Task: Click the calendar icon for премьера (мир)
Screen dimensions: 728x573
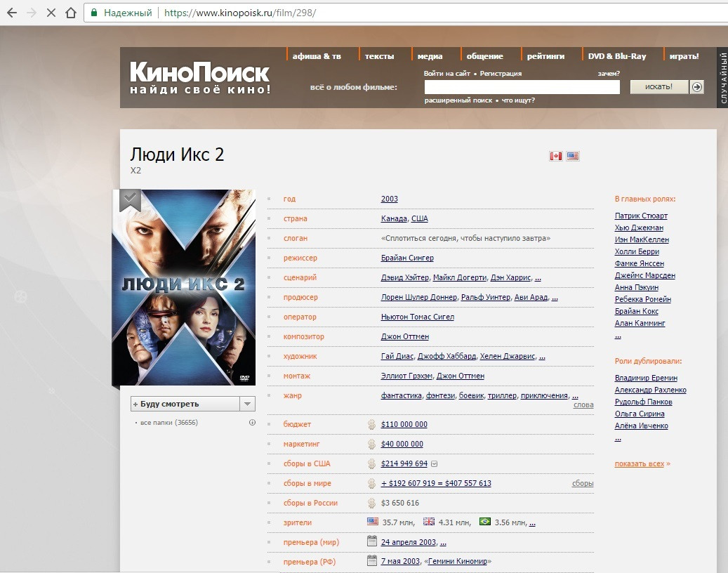Action: click(372, 541)
